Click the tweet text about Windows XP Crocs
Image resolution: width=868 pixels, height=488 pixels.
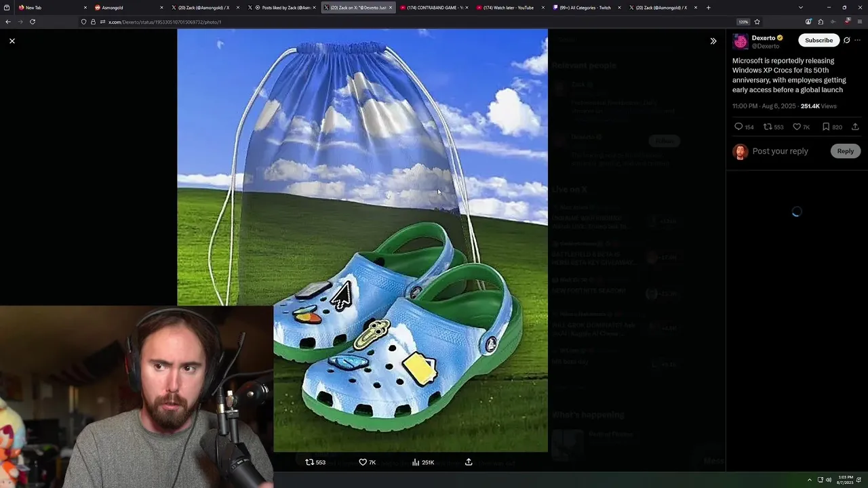click(789, 75)
